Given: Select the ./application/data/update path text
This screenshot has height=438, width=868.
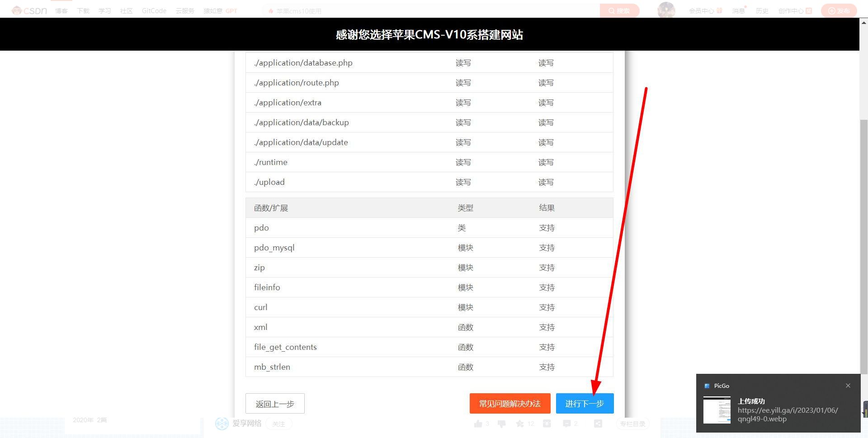Looking at the screenshot, I should (301, 142).
